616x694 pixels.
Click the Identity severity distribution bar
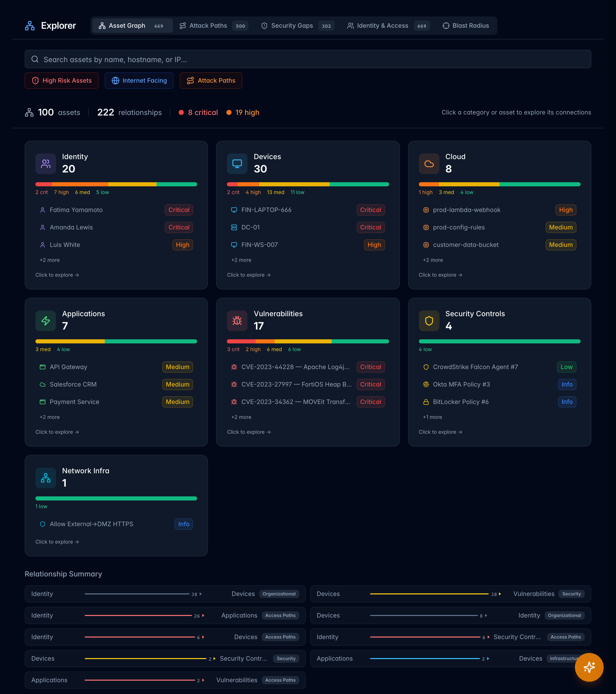click(x=116, y=184)
